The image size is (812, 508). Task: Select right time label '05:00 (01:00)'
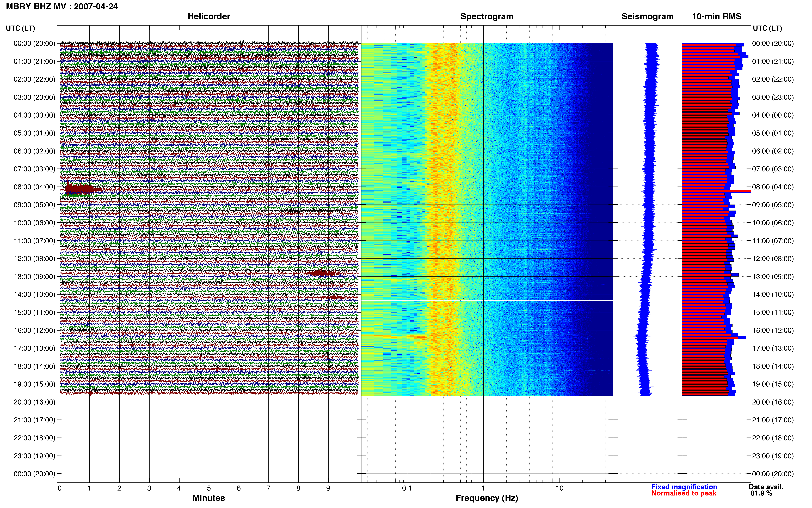click(x=773, y=133)
